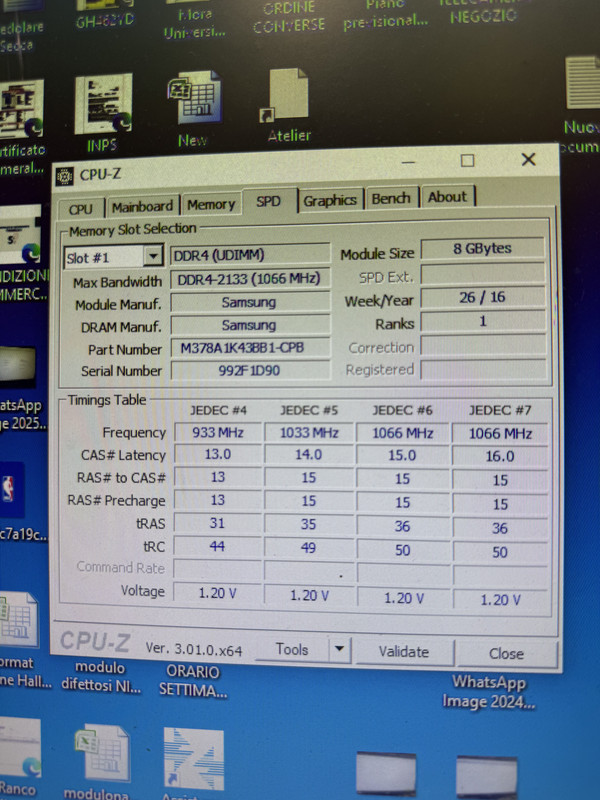This screenshot has height=800, width=600.
Task: Open the Mainboard tab
Action: click(142, 207)
